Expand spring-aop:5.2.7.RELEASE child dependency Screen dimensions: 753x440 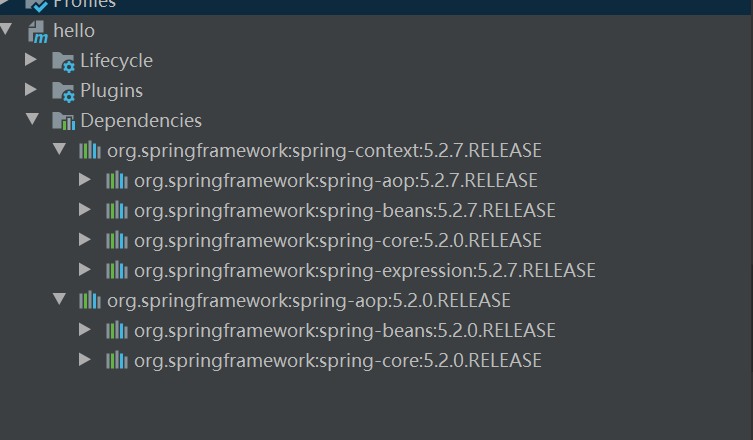[85, 180]
